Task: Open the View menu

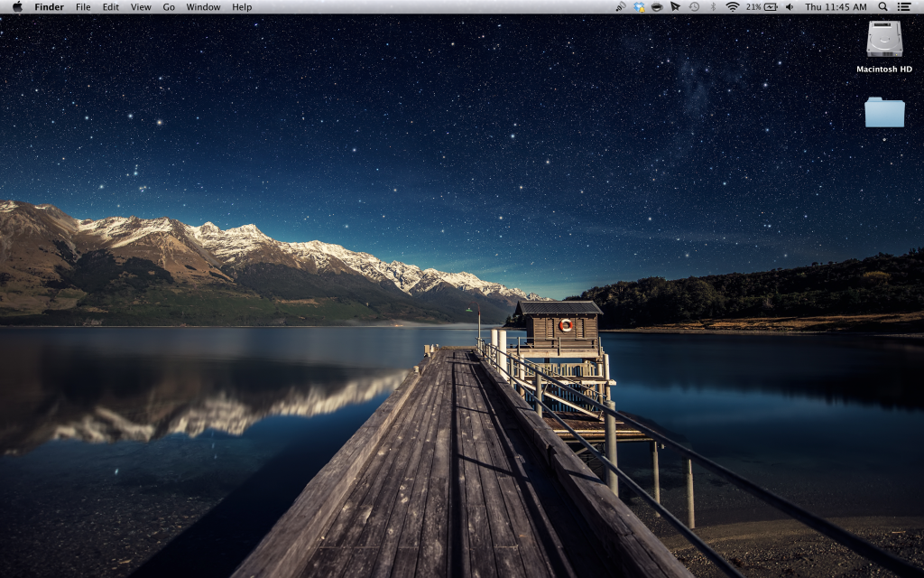Action: click(x=141, y=7)
